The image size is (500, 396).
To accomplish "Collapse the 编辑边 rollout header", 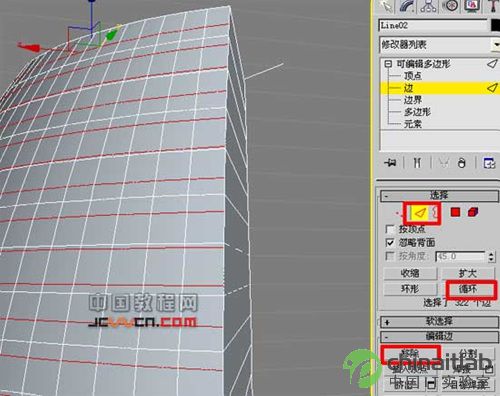I will [439, 336].
